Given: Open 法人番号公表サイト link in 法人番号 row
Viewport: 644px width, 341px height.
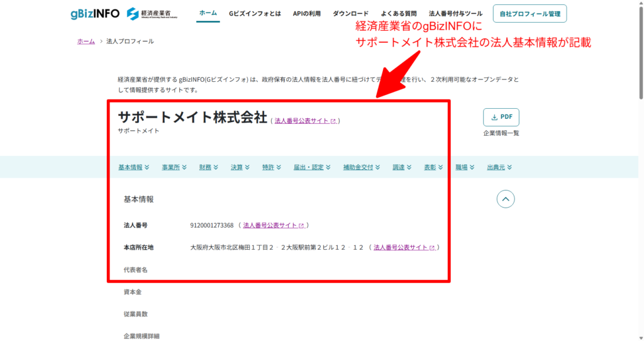Looking at the screenshot, I should coord(274,225).
